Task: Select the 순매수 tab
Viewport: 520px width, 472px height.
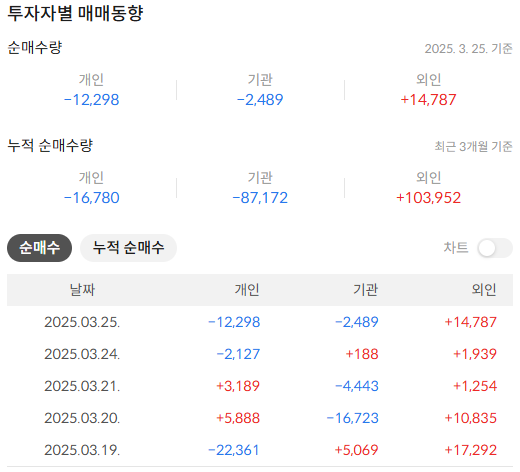Action: [39, 248]
